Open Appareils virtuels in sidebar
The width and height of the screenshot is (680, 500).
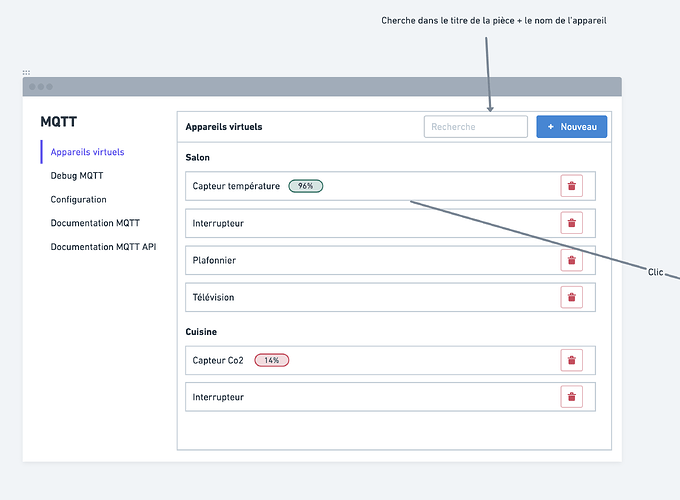pyautogui.click(x=87, y=152)
